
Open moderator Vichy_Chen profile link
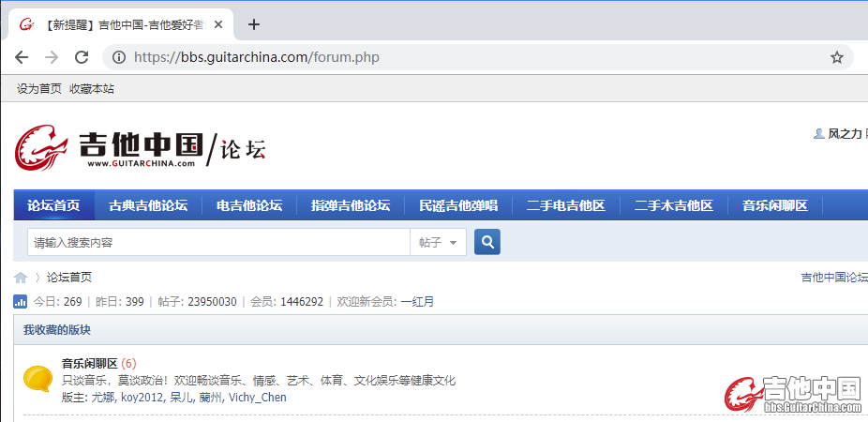pos(258,398)
